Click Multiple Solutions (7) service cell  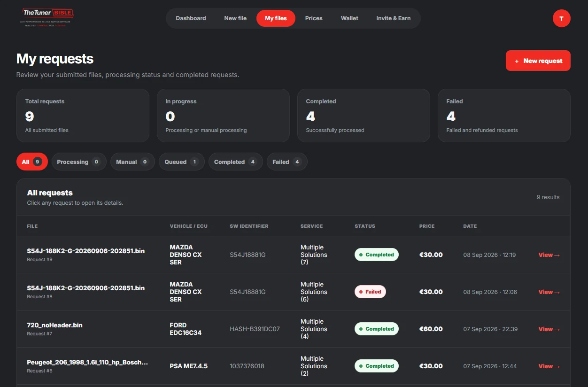(x=314, y=255)
